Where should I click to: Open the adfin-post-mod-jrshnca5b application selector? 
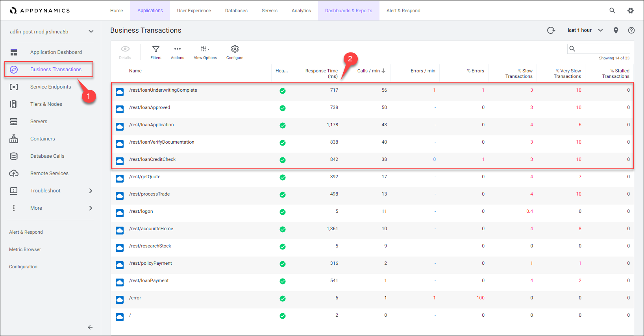(x=51, y=31)
